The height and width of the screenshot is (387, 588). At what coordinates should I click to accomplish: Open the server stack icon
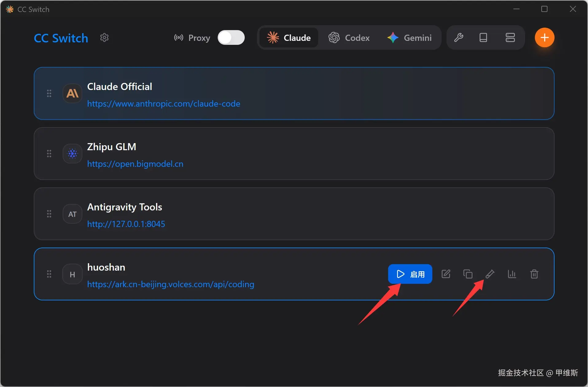coord(510,37)
